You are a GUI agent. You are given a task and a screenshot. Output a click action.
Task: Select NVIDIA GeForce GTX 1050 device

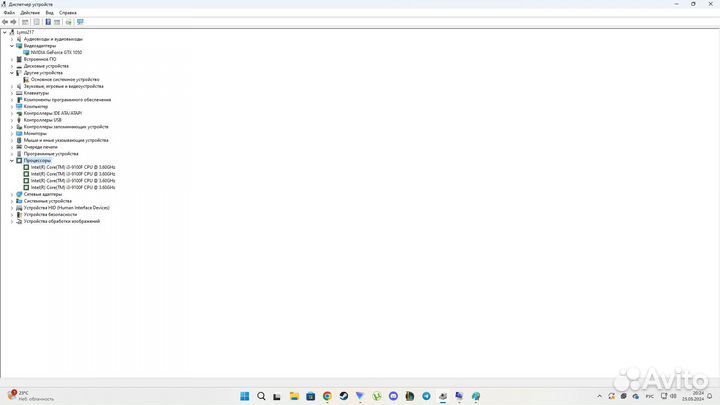pos(56,53)
